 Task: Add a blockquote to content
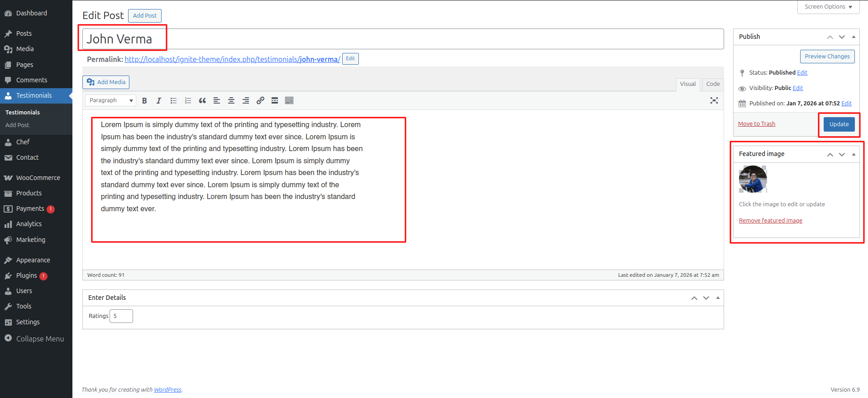(202, 100)
